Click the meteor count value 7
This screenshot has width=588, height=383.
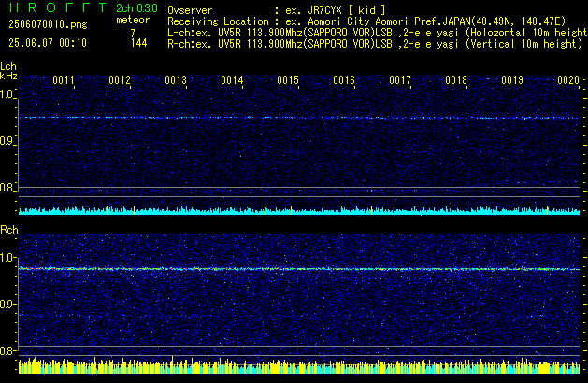coord(133,33)
